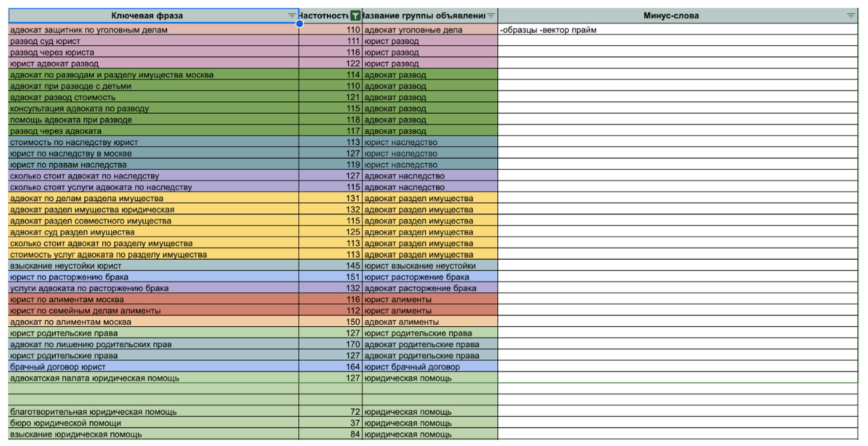Image resolution: width=868 pixels, height=446 pixels.
Task: Select cell 'развод через юриста'
Action: point(154,53)
